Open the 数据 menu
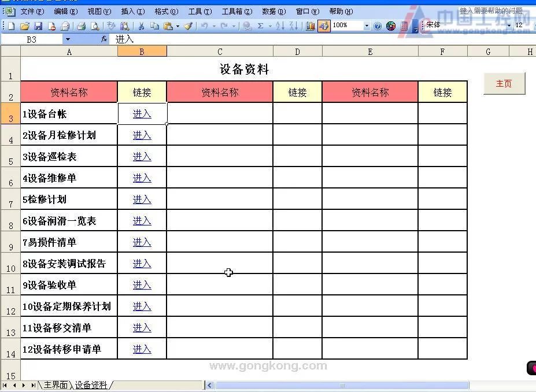Image resolution: width=536 pixels, height=392 pixels. (x=274, y=12)
